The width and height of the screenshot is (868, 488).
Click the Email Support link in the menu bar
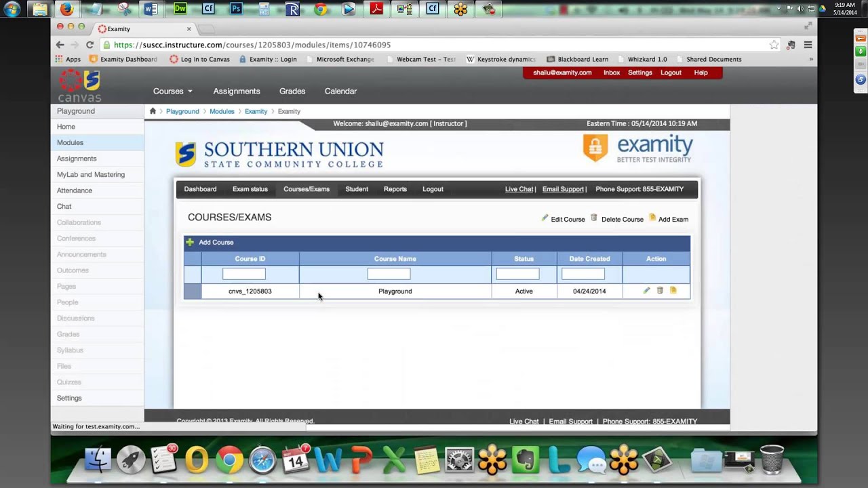(x=563, y=189)
